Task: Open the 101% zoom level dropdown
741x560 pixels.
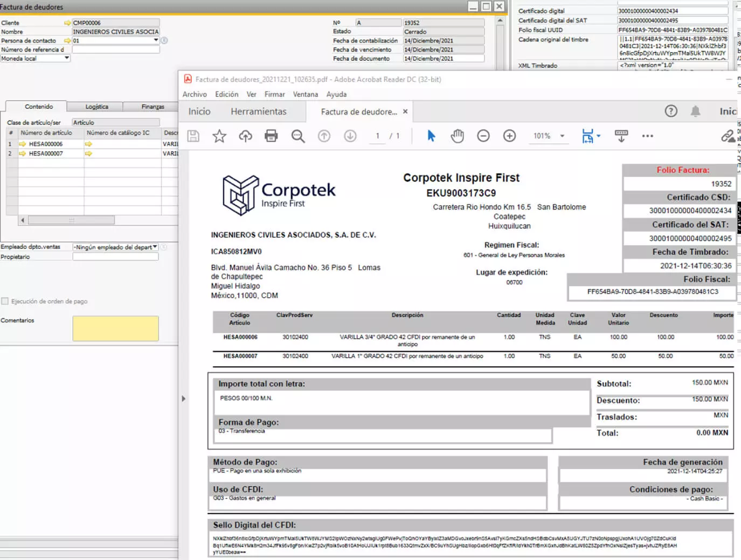Action: 562,136
